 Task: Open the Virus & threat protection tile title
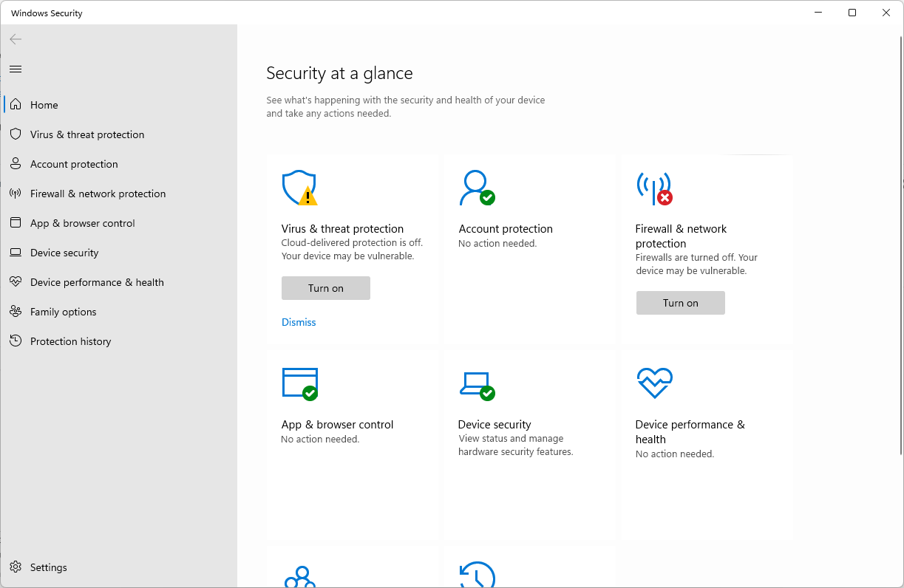[x=342, y=229]
